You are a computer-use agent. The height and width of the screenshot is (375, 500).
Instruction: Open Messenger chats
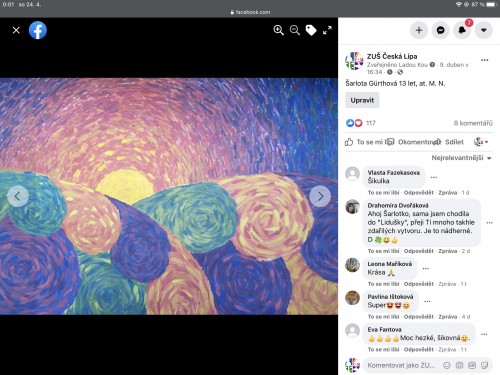point(441,30)
